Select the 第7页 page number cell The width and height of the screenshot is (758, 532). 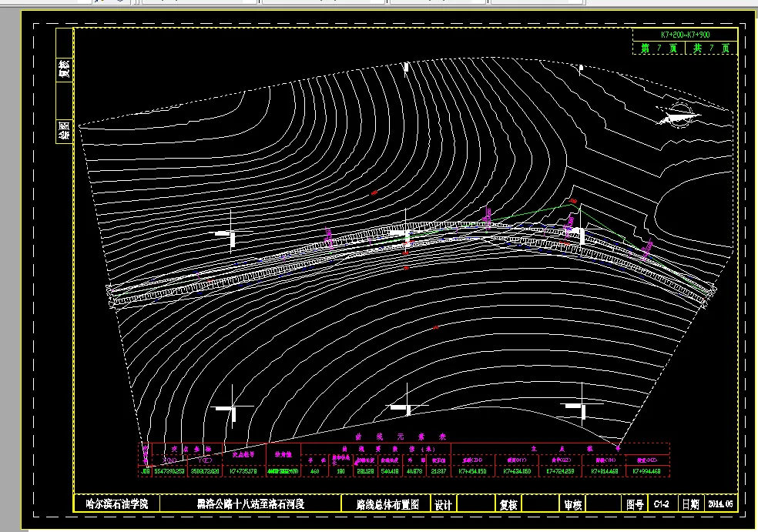pos(659,48)
